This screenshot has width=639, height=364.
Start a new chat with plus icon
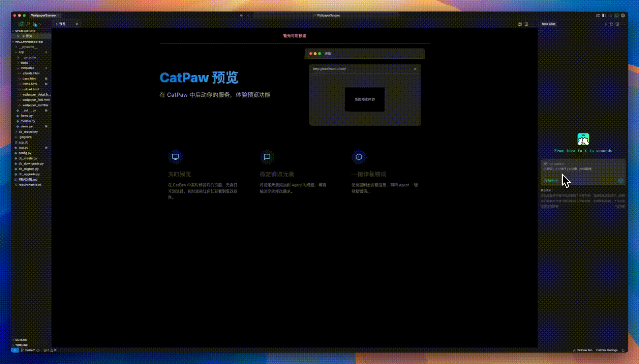606,24
